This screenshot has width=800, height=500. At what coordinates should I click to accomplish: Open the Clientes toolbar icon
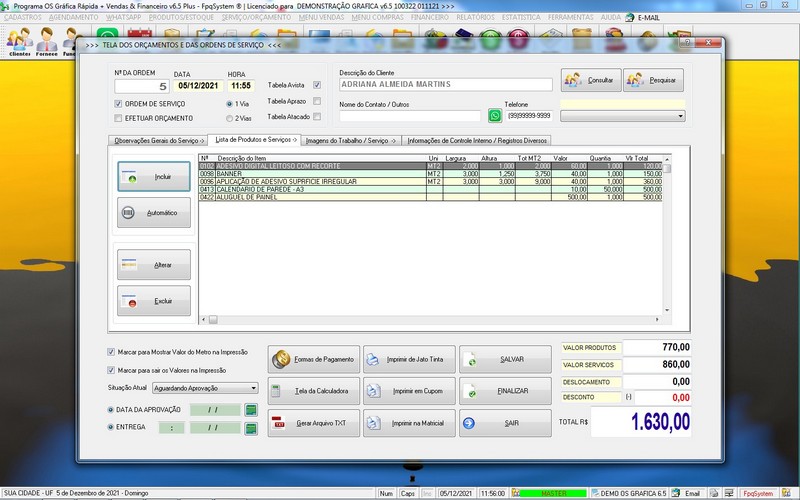20,41
